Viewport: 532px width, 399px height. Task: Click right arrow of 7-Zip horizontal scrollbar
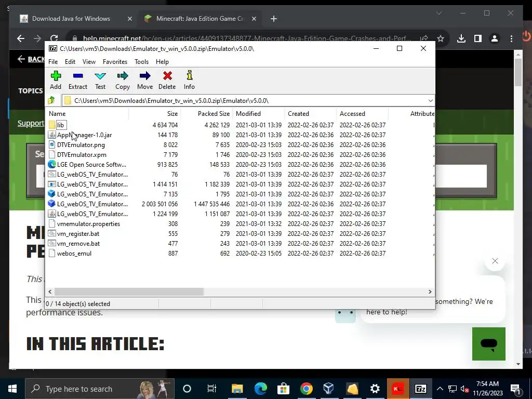(x=430, y=292)
